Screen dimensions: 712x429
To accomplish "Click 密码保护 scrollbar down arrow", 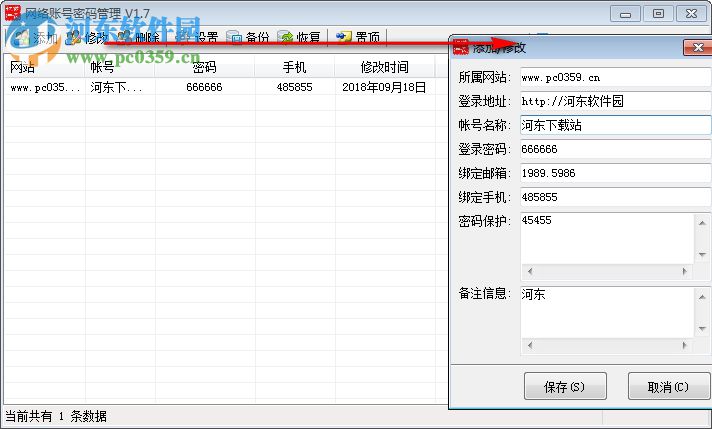I will (x=702, y=254).
